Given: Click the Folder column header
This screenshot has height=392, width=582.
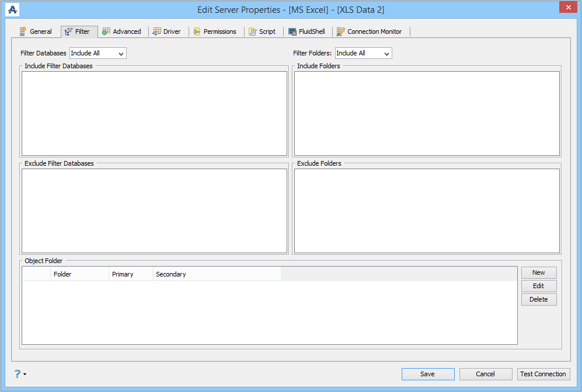Looking at the screenshot, I should tap(80, 274).
